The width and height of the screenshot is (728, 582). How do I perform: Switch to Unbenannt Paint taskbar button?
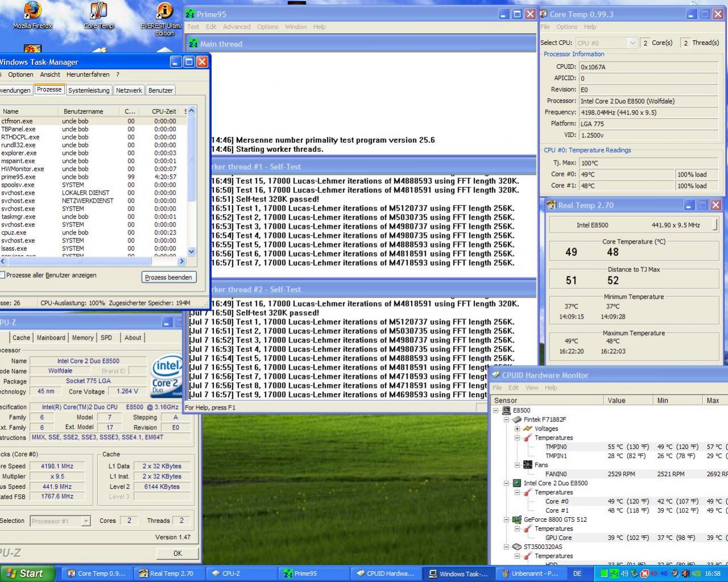pyautogui.click(x=530, y=573)
